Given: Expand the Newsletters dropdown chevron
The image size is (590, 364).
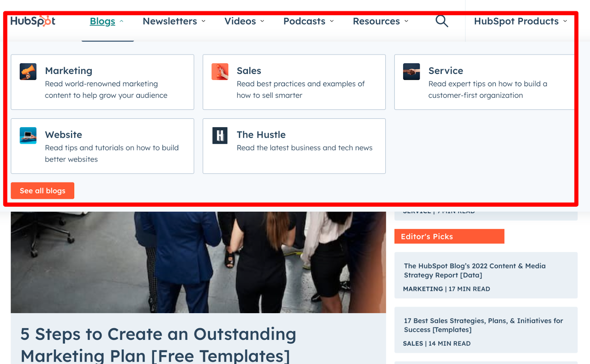Looking at the screenshot, I should [203, 21].
